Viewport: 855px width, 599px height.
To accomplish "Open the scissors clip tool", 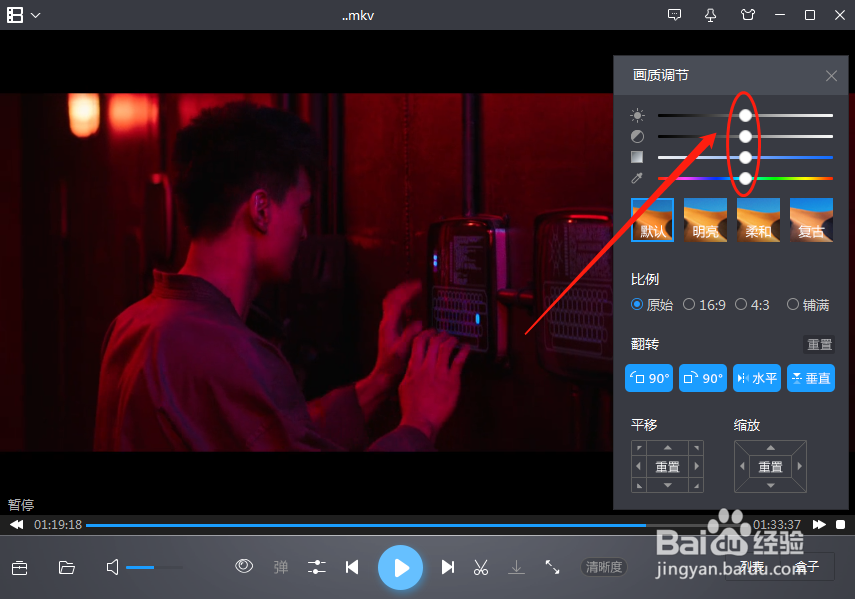I will click(481, 567).
